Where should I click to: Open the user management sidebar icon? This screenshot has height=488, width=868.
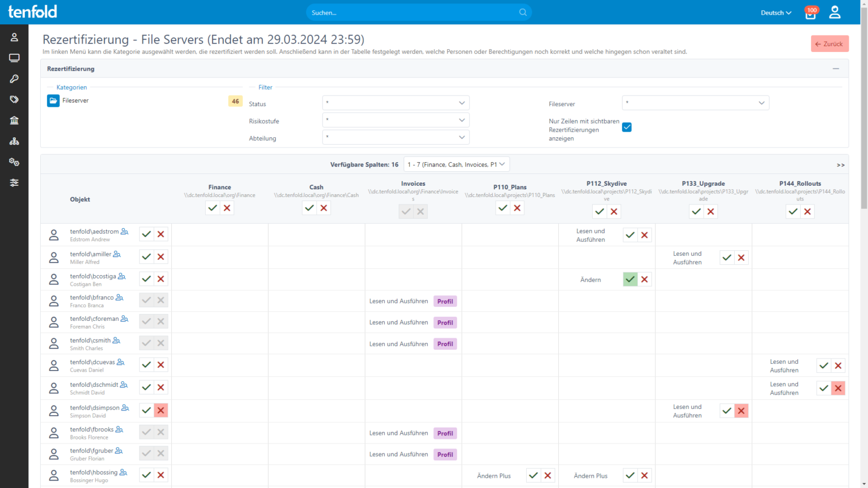(x=14, y=37)
